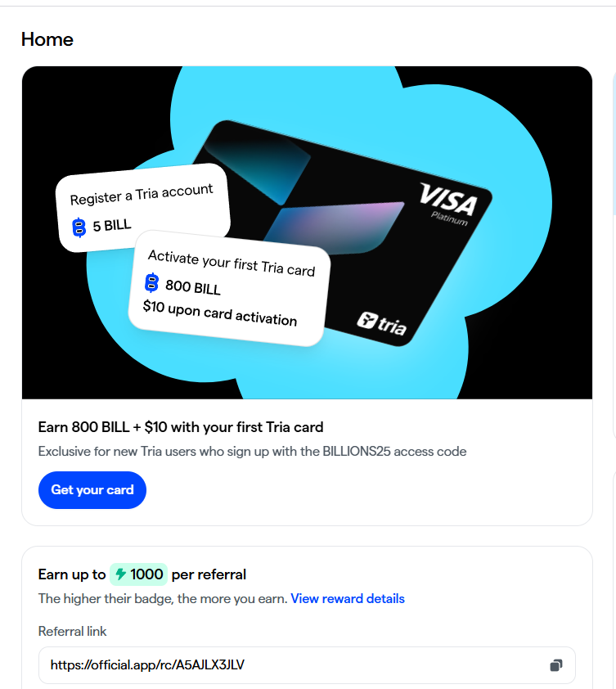The width and height of the screenshot is (616, 689).
Task: Click the Platinum label under VISA
Action: 449,218
